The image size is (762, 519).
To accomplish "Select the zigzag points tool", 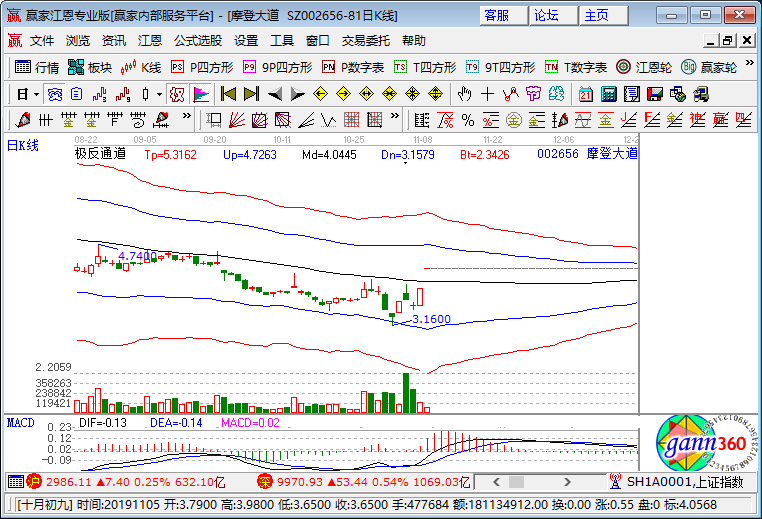I will point(510,94).
